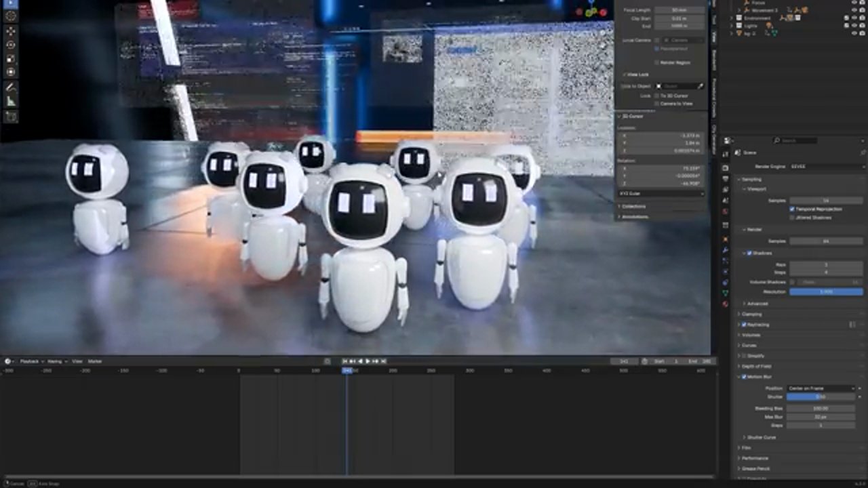The image size is (868, 488).
Task: Select the Cursor tool in viewport toolbar
Action: 11,16
